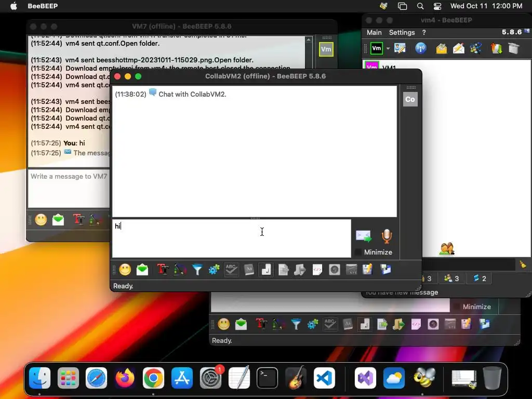Click blue broadcast antenna icon in vm4 toolbar
This screenshot has height=399, width=532.
pos(421,48)
